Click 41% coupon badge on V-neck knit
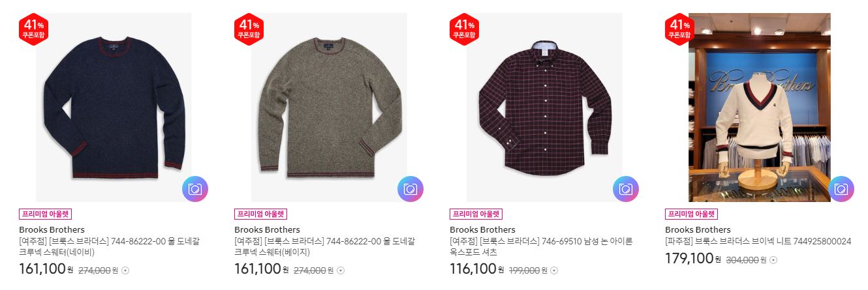 [680, 29]
